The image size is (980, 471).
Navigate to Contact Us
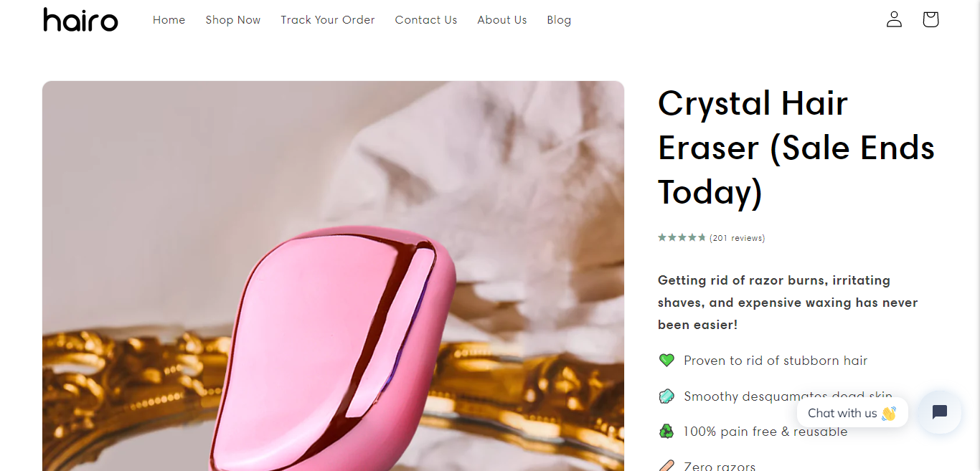coord(426,20)
